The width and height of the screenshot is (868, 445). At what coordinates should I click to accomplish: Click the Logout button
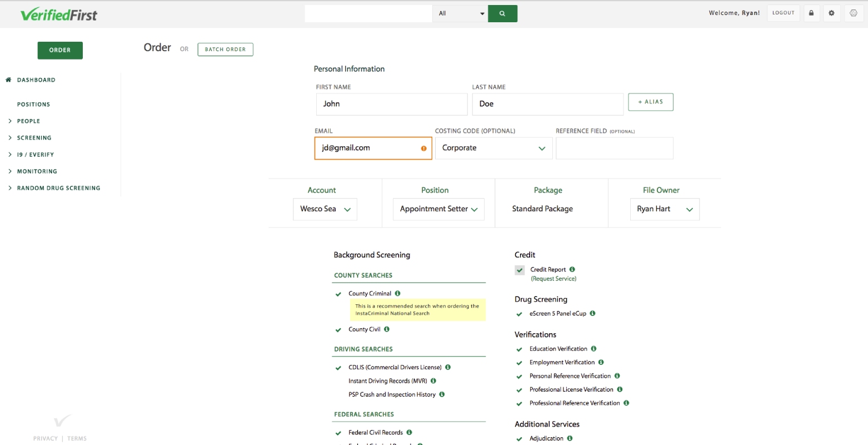(783, 13)
